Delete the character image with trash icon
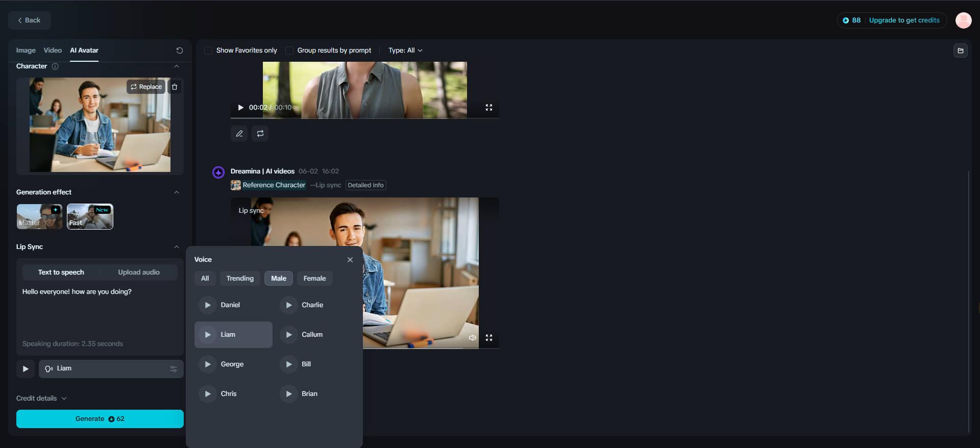The width and height of the screenshot is (980, 448). tap(175, 87)
